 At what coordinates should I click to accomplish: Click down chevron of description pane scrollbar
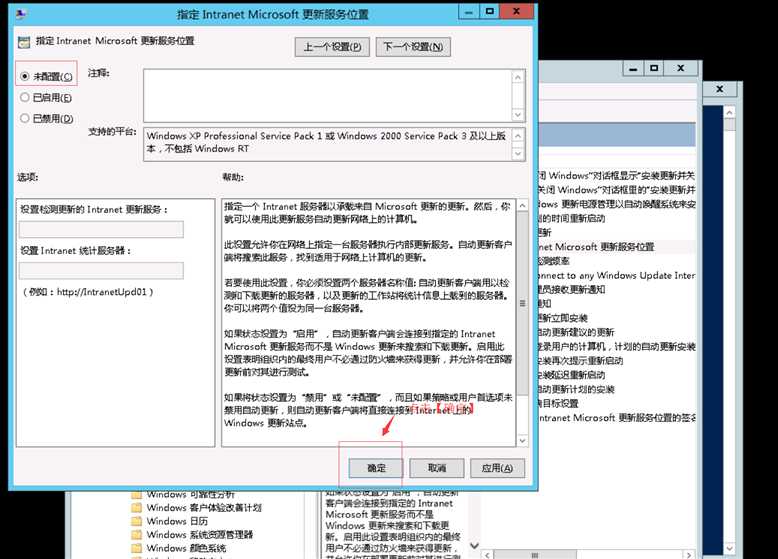(x=474, y=546)
